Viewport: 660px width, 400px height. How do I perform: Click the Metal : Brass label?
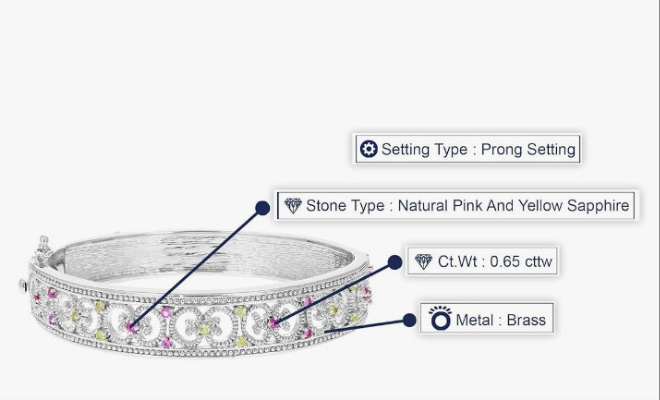click(486, 320)
